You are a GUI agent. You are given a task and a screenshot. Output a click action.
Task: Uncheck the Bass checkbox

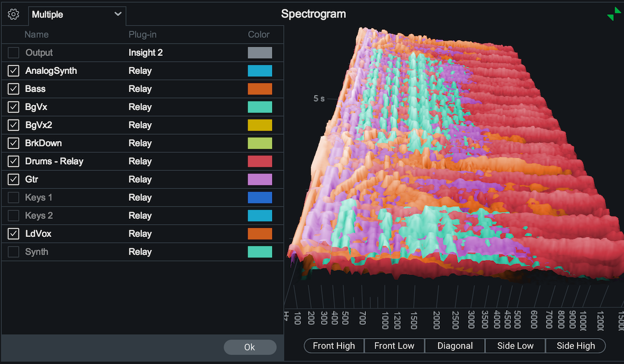tap(14, 89)
